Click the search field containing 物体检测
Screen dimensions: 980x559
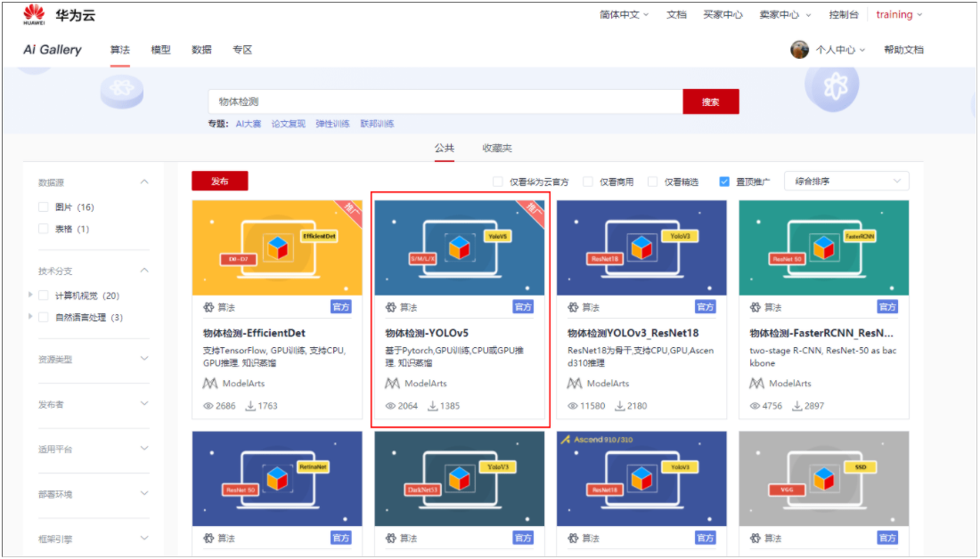[445, 101]
